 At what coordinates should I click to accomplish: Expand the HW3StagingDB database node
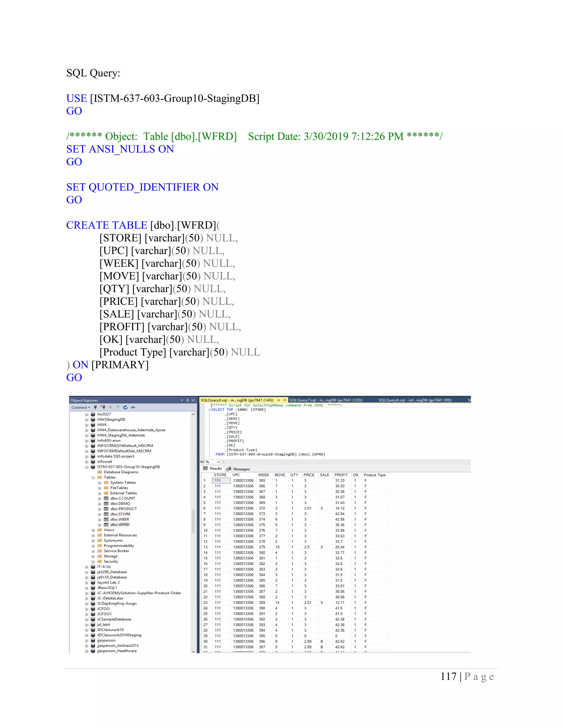(x=87, y=420)
